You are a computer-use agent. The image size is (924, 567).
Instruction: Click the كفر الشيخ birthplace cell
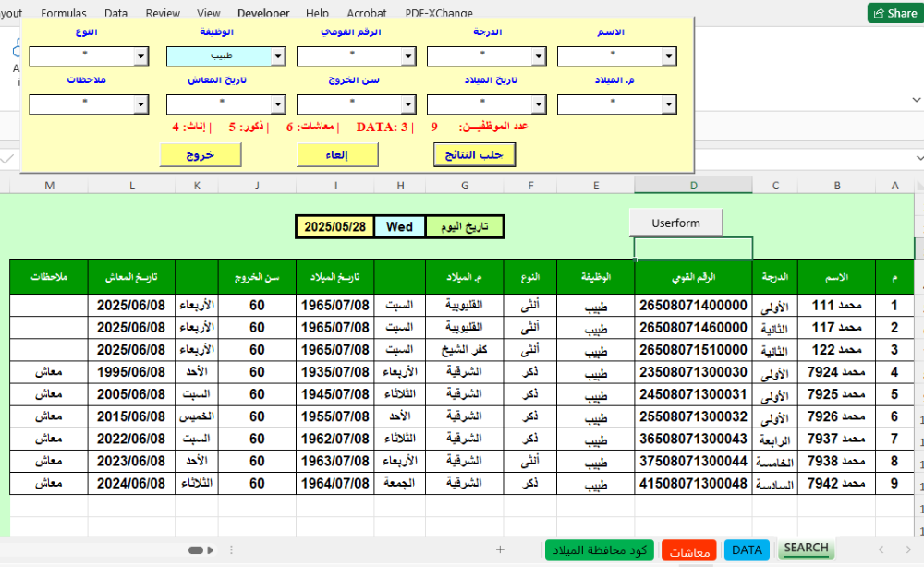tap(465, 350)
